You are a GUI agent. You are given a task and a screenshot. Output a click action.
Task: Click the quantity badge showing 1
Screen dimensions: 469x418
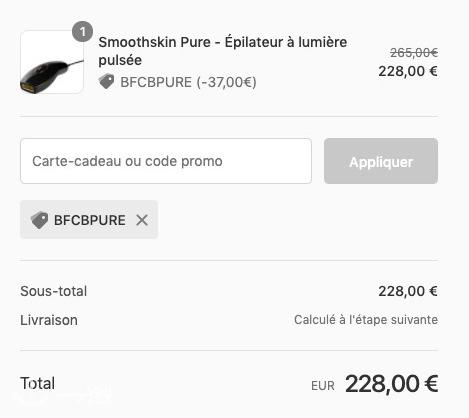(x=82, y=32)
